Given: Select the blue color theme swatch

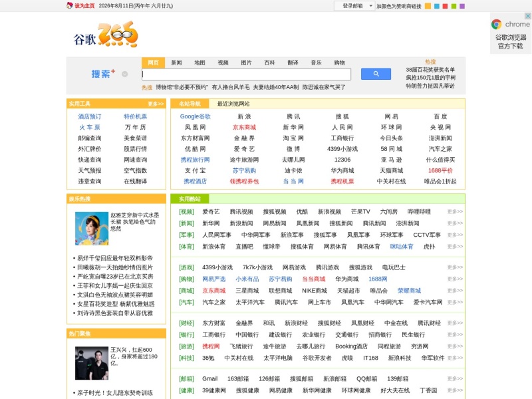Looking at the screenshot, I should coord(437,6).
